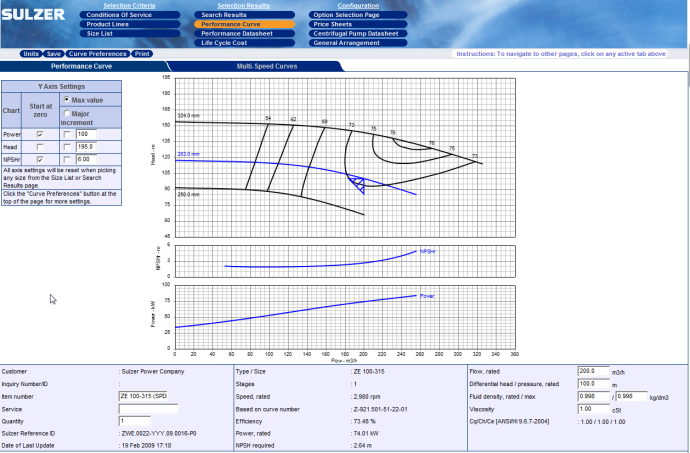Switch to the Multi-Speed Curves tab

(x=266, y=66)
